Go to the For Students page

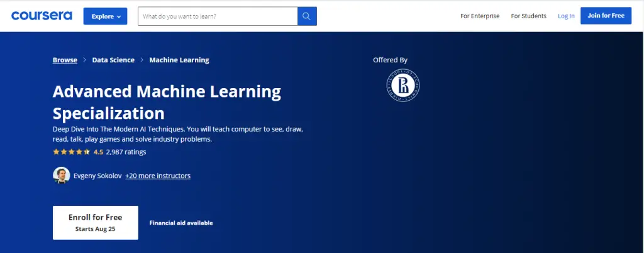528,16
